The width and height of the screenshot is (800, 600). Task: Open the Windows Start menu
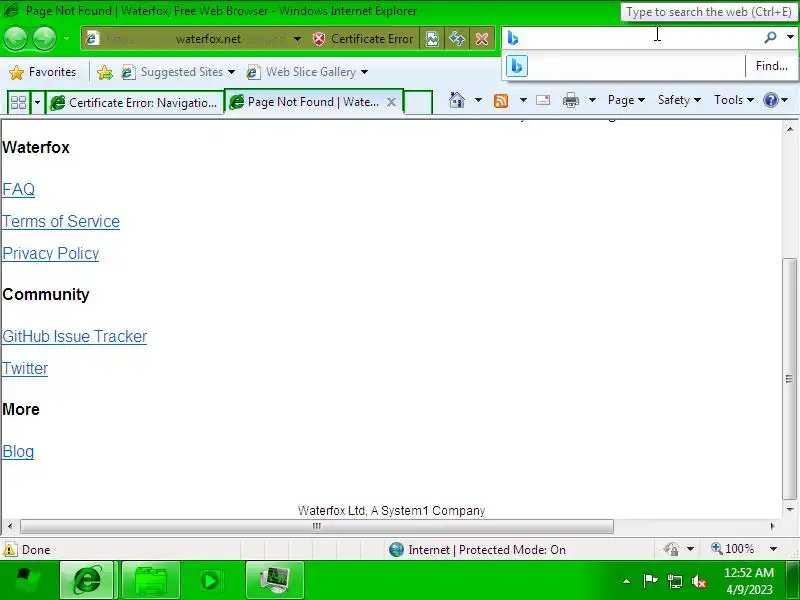point(28,580)
